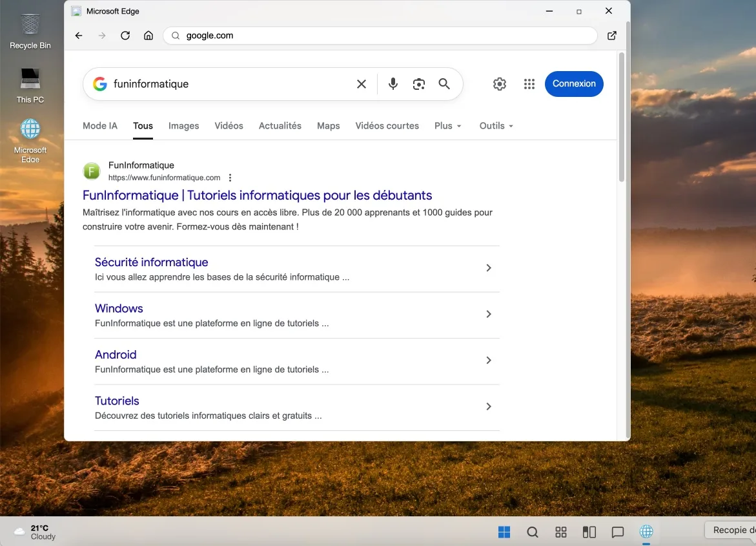Clear the search query with the X icon
756x546 pixels.
pos(361,84)
